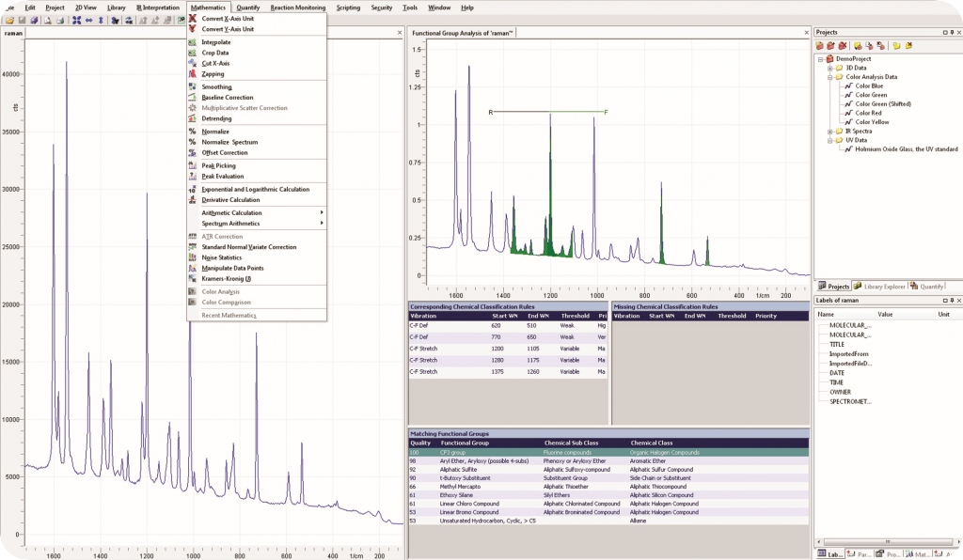Switch to the Quantify panel tab
This screenshot has width=963, height=560.
[x=926, y=287]
